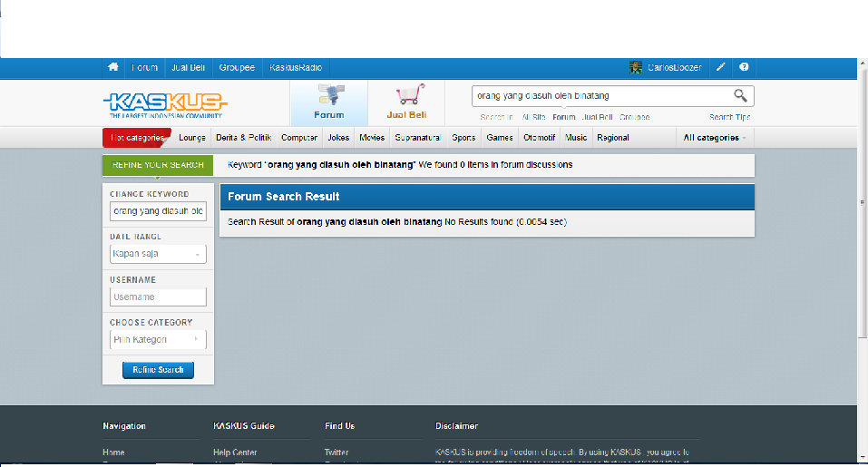Click footer KASKUS Guide heading

coord(244,426)
